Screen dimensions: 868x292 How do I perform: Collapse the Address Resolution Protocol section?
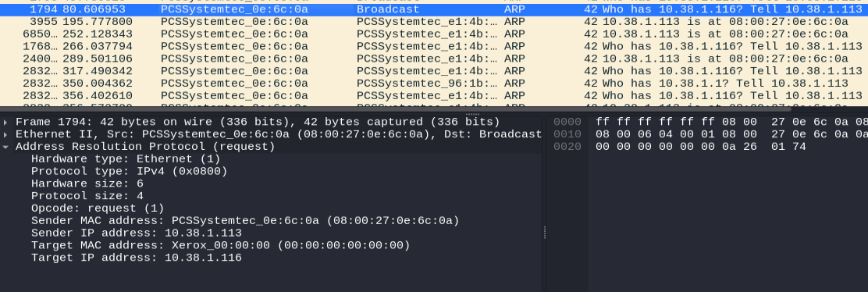[x=5, y=146]
